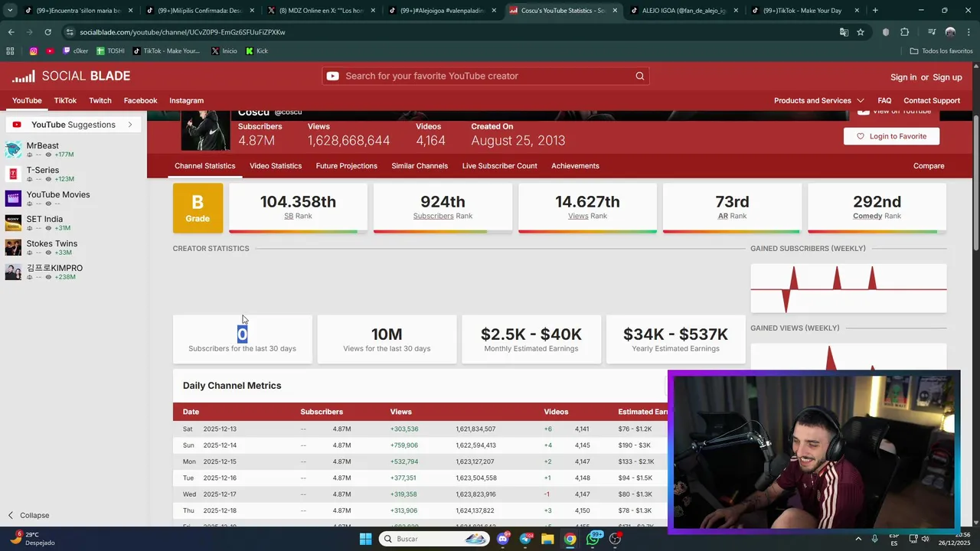980x551 pixels.
Task: Open Discord from the taskbar
Action: (502, 539)
